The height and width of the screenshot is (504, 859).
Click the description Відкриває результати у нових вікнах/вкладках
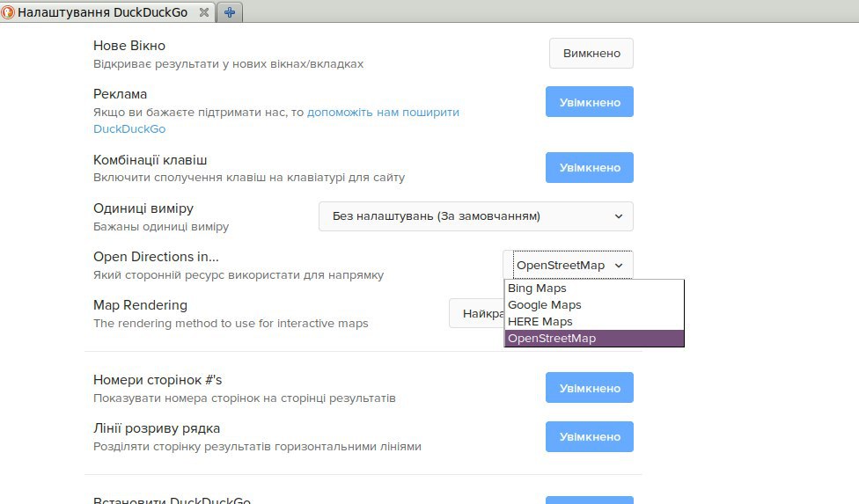[229, 64]
